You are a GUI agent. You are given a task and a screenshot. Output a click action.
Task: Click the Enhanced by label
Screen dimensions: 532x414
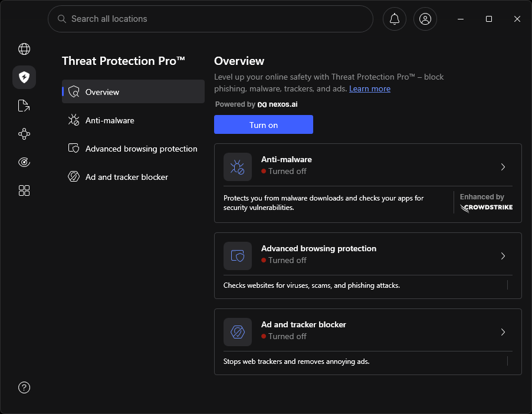point(482,197)
